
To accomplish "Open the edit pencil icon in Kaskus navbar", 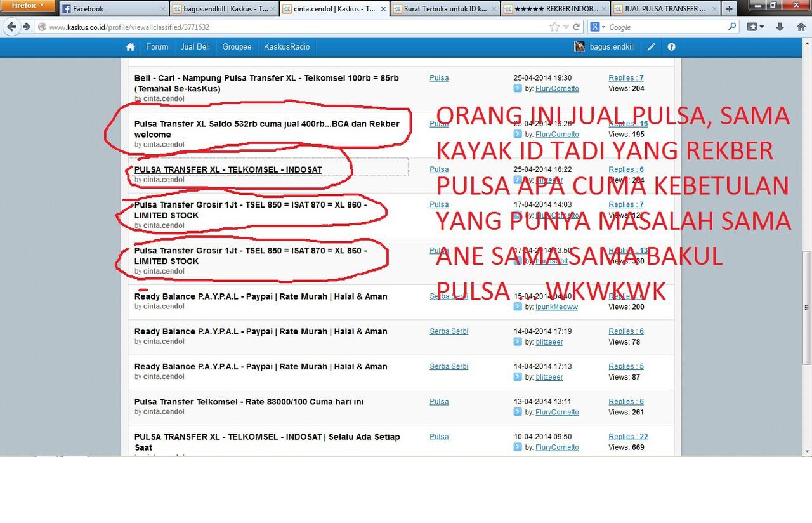I will click(x=652, y=47).
